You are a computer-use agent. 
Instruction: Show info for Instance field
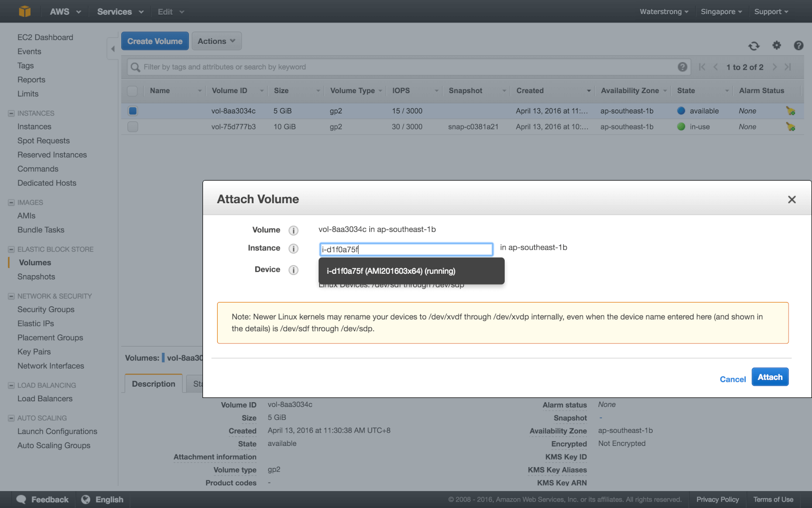click(293, 248)
